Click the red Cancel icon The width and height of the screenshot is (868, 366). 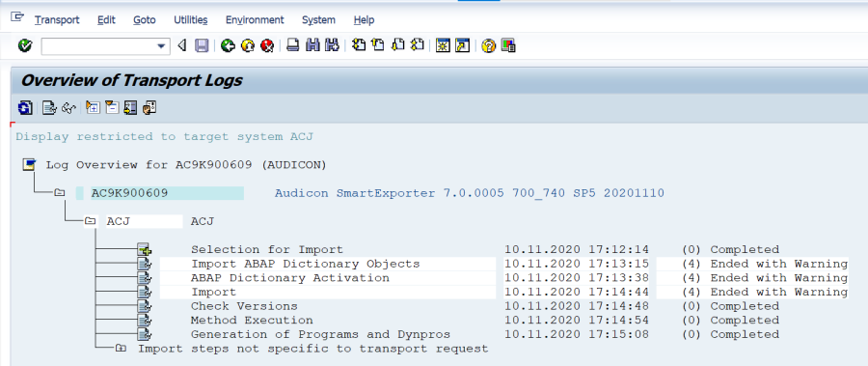pos(267,45)
